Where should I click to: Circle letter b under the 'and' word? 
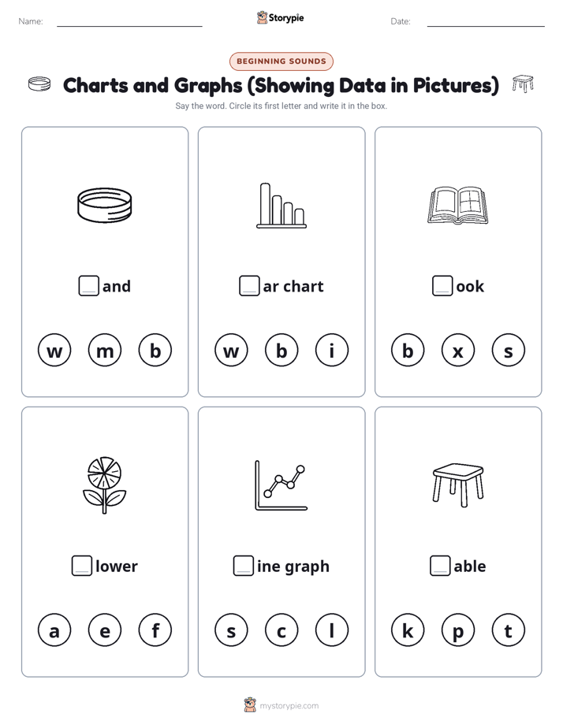155,350
